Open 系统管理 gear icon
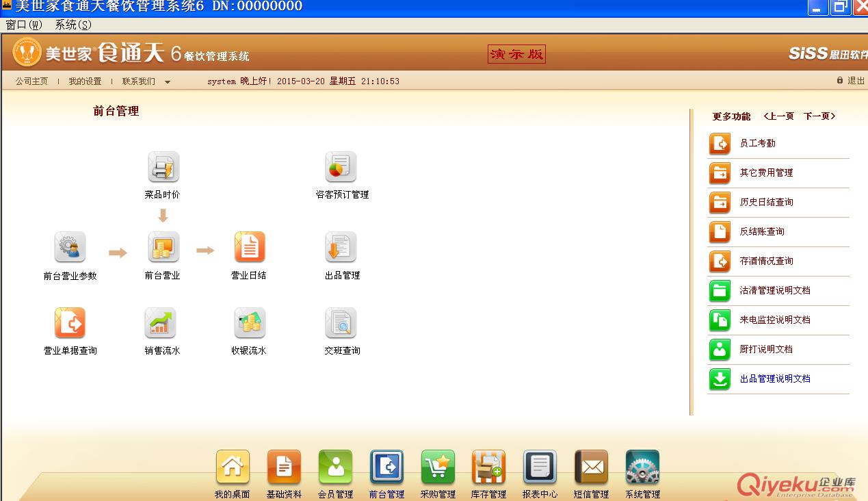 [x=642, y=467]
